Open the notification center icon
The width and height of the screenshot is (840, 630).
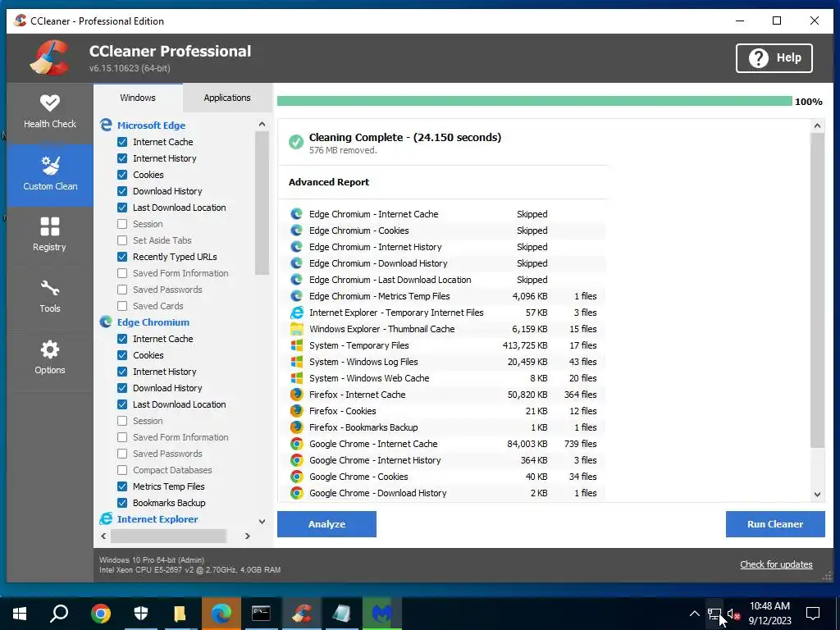(813, 614)
